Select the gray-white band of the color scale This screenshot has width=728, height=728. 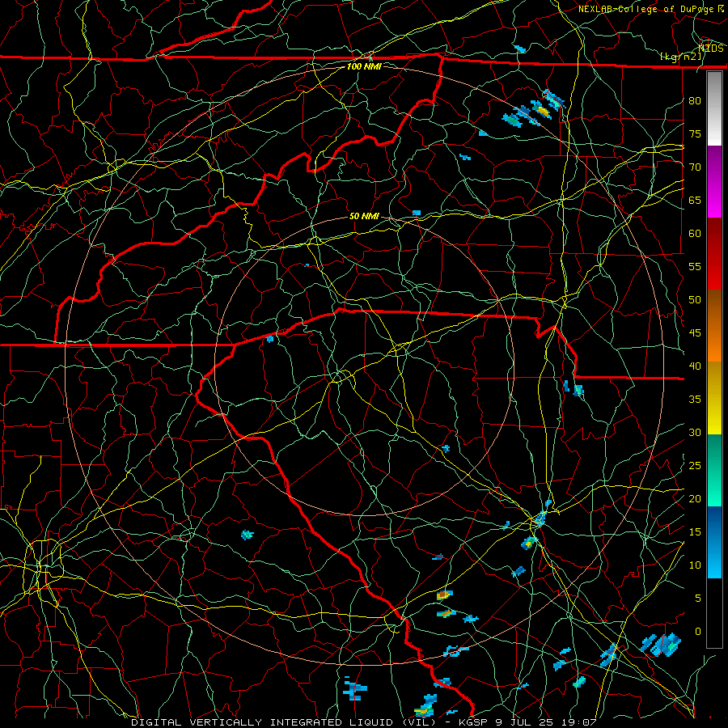(x=714, y=108)
